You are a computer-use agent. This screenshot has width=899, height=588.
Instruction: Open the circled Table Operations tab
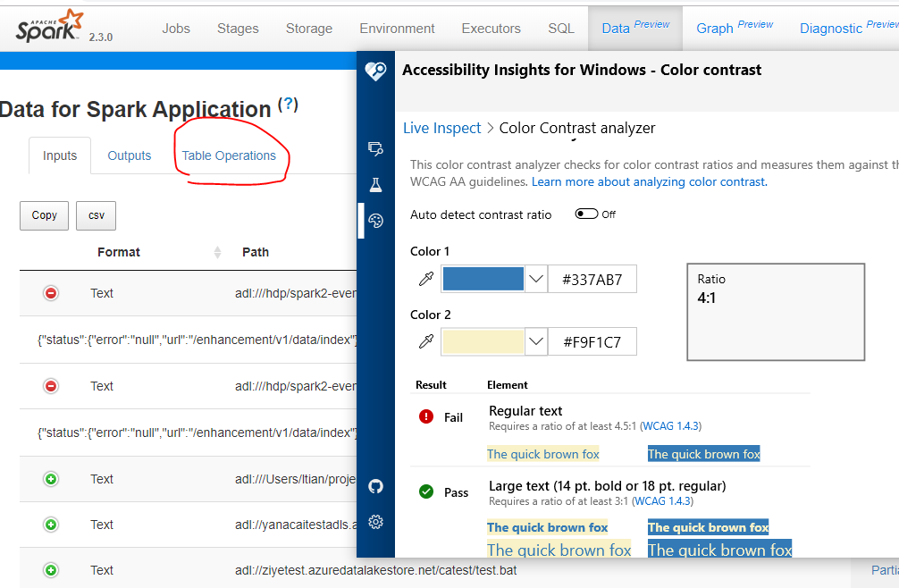[x=228, y=155]
